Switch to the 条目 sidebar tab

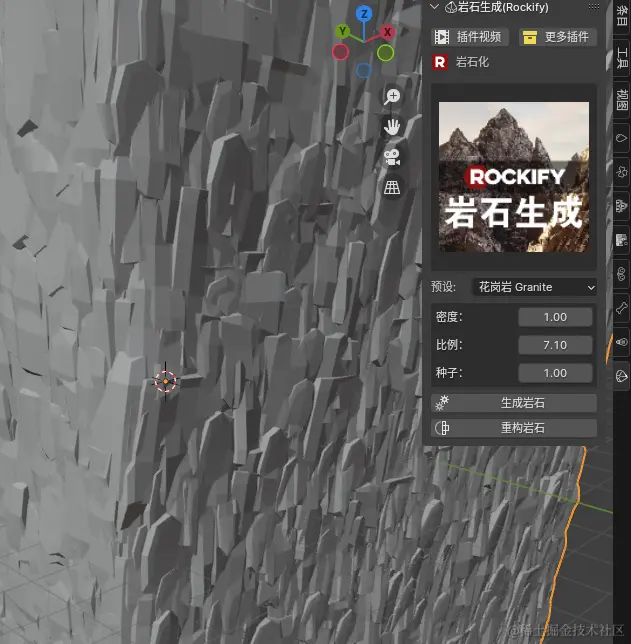coord(622,16)
